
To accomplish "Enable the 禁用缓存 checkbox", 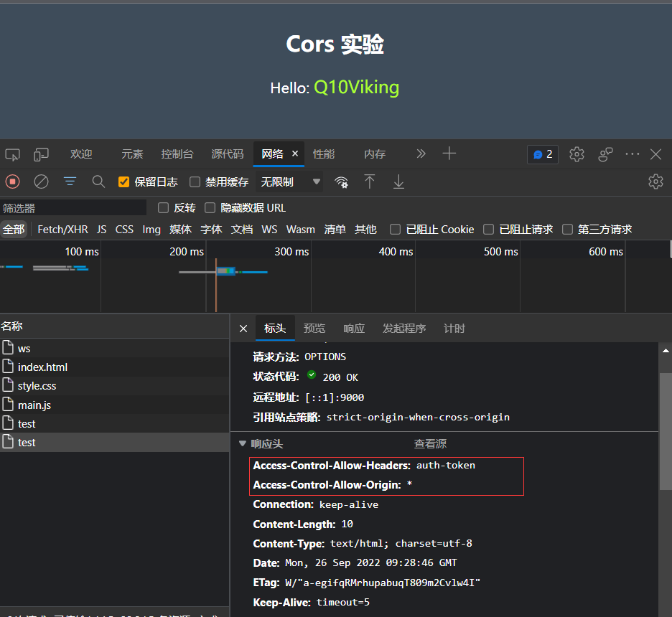I will (195, 182).
